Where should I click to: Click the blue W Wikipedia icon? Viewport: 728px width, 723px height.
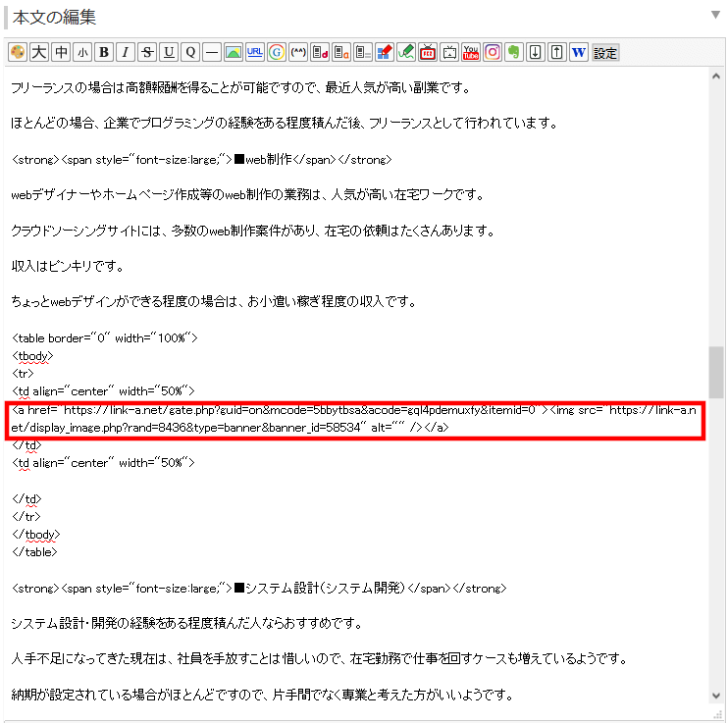click(579, 52)
